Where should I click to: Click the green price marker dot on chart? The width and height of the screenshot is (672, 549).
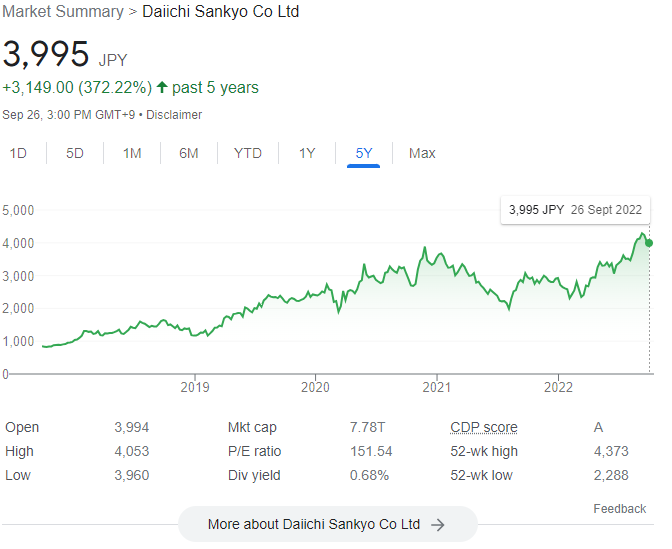coord(649,243)
